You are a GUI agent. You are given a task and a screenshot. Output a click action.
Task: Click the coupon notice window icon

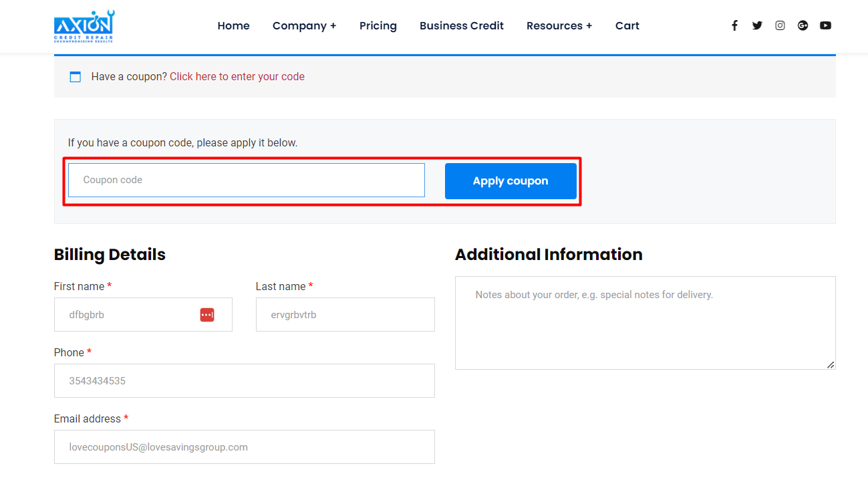click(x=76, y=77)
